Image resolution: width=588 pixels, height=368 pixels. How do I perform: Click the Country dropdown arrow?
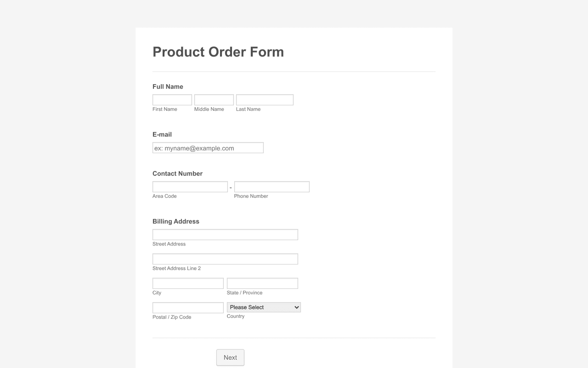point(296,307)
